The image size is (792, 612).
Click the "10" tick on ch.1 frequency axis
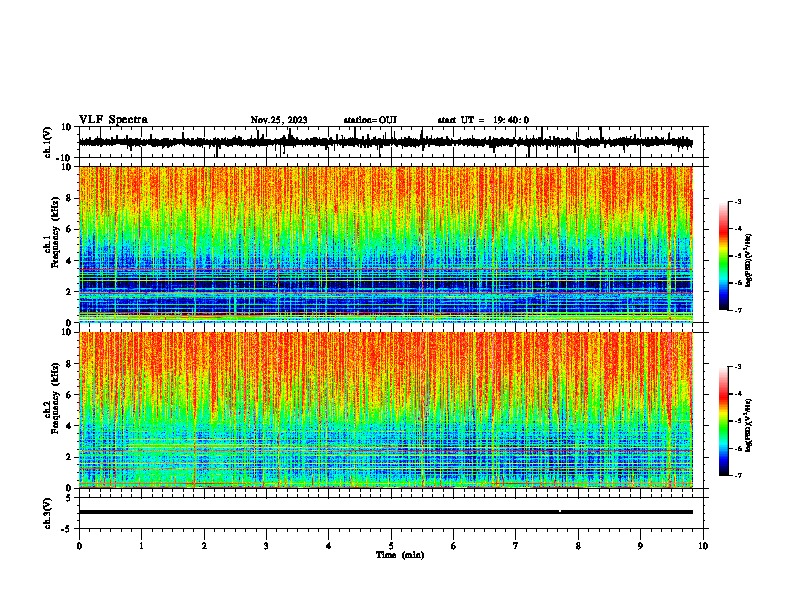(66, 167)
